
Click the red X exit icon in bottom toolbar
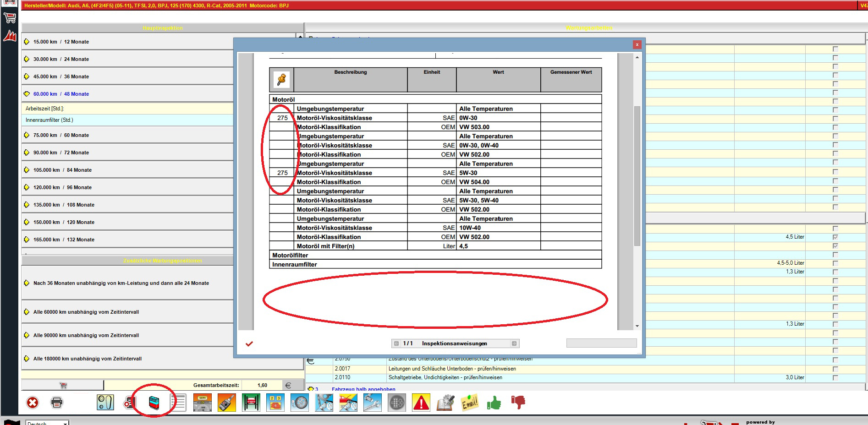point(33,403)
